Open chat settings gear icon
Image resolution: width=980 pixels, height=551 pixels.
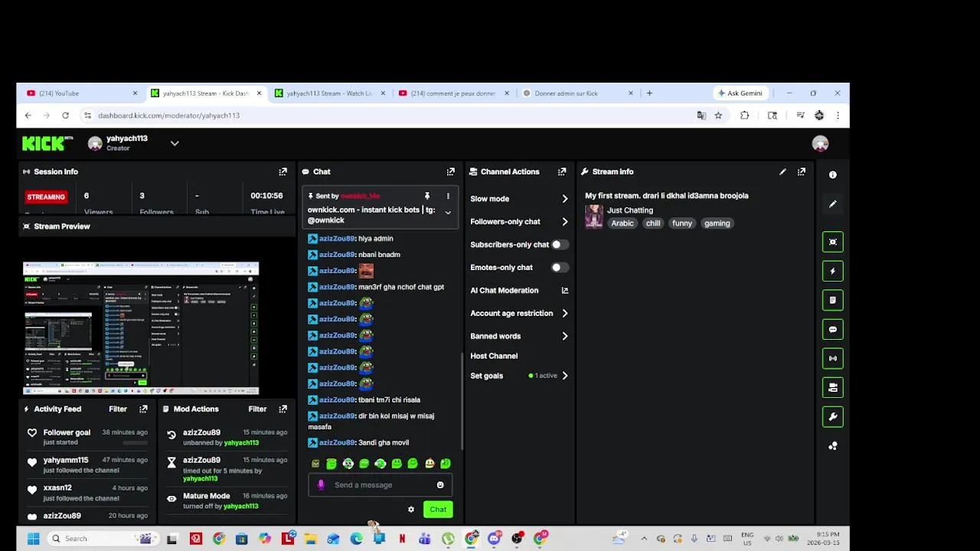point(411,510)
